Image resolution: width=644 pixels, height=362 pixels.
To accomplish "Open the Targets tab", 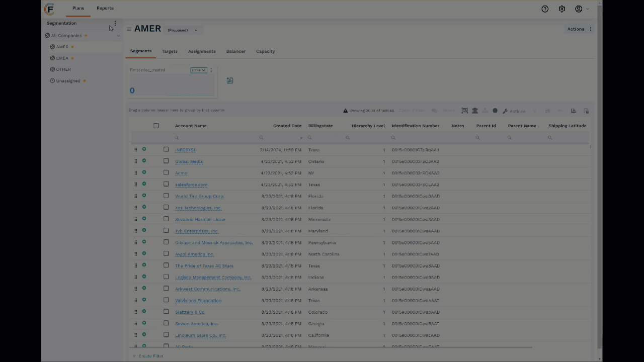I will (x=170, y=51).
